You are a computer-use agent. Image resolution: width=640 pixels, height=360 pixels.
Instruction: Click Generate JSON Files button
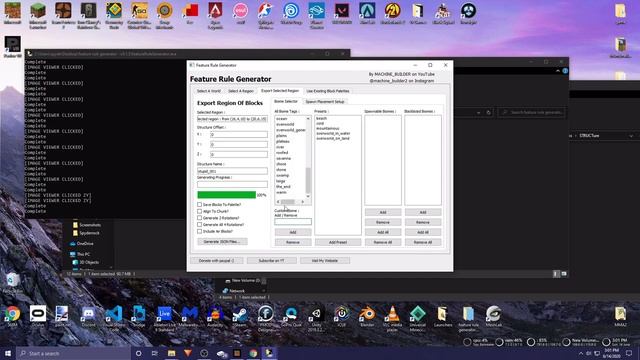pyautogui.click(x=222, y=242)
